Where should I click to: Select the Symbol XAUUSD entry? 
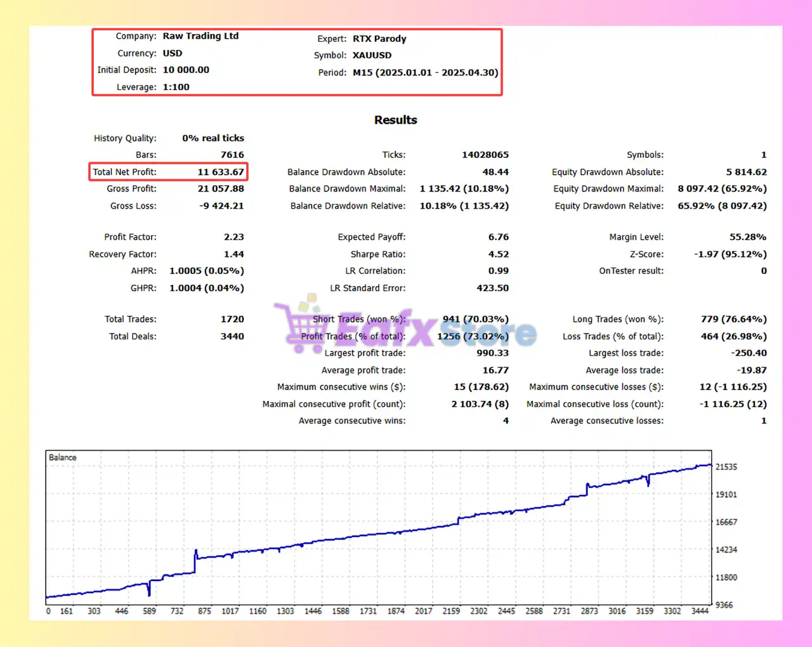tap(372, 55)
